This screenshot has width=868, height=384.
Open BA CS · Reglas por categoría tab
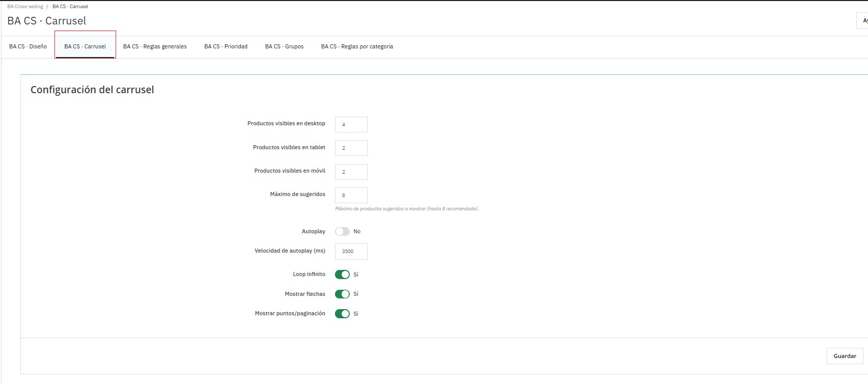click(357, 46)
